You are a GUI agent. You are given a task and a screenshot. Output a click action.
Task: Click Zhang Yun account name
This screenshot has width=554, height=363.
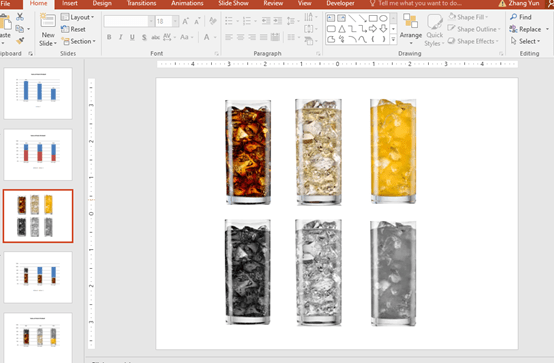(524, 4)
